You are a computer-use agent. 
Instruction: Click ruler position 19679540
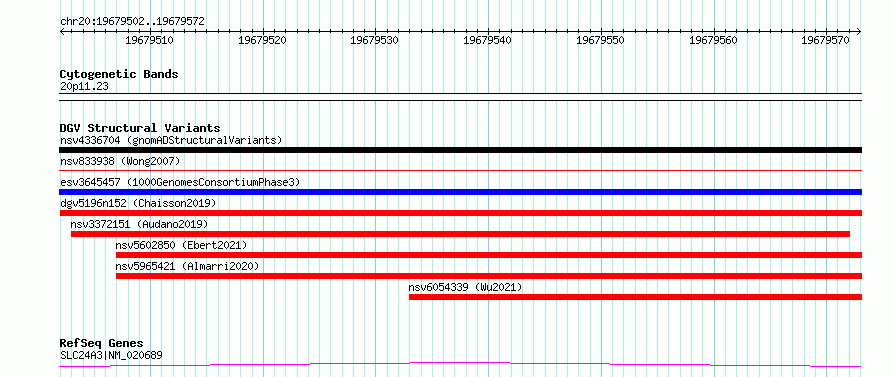(488, 40)
